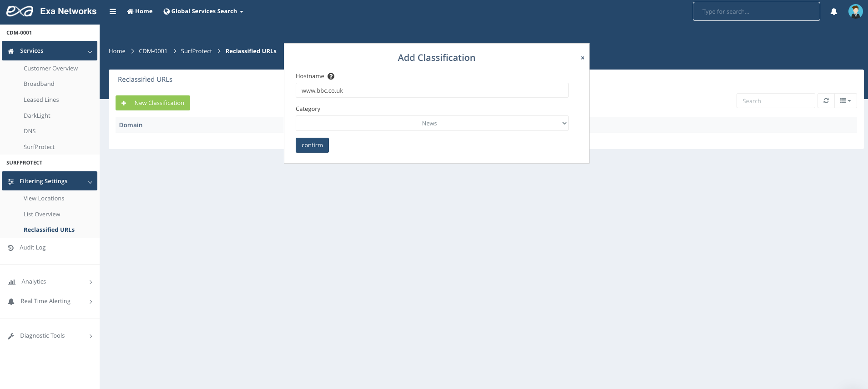This screenshot has height=389, width=868.
Task: Close the Add Classification dialog
Action: point(582,58)
